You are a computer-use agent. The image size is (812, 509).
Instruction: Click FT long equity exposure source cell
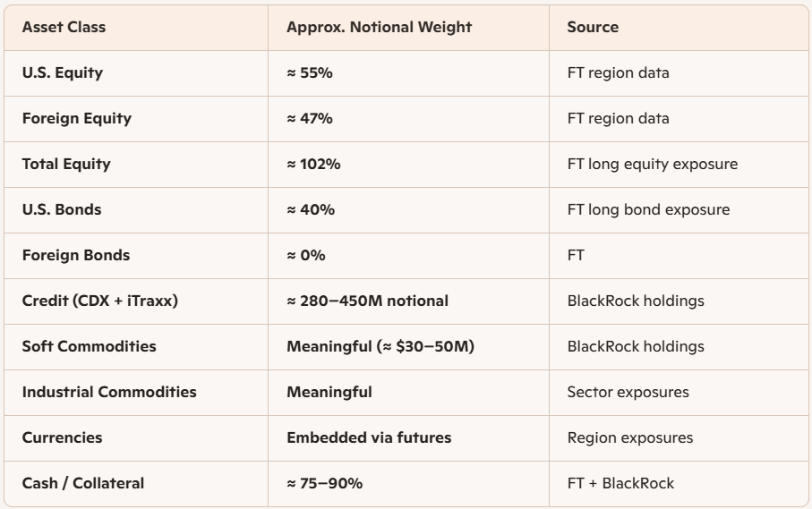coord(653,164)
